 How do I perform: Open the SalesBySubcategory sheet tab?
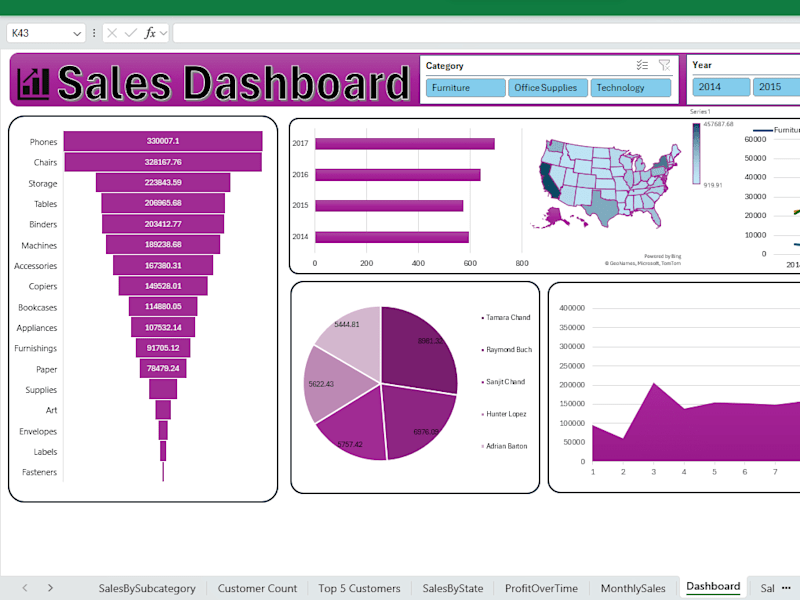point(147,588)
